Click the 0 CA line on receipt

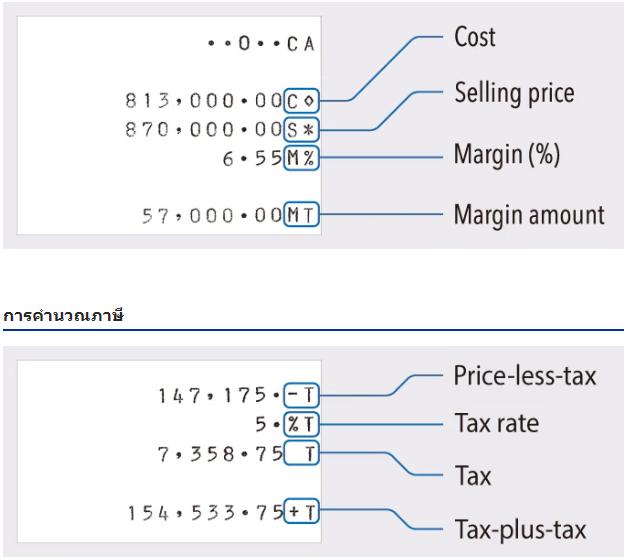pos(261,43)
